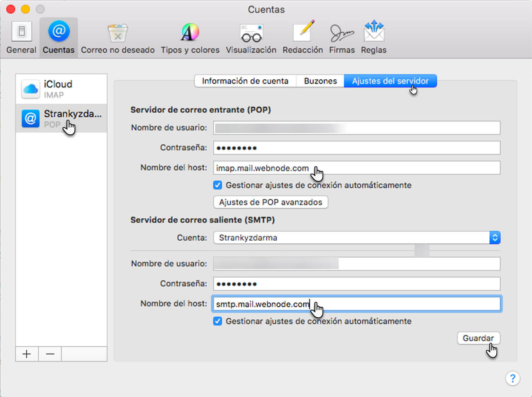Open the Firmas preferences pane
Image resolution: width=532 pixels, height=397 pixels.
tap(342, 38)
